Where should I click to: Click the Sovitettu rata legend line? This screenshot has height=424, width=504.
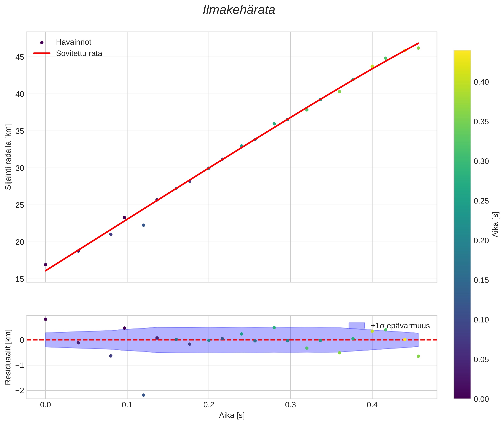tap(42, 53)
